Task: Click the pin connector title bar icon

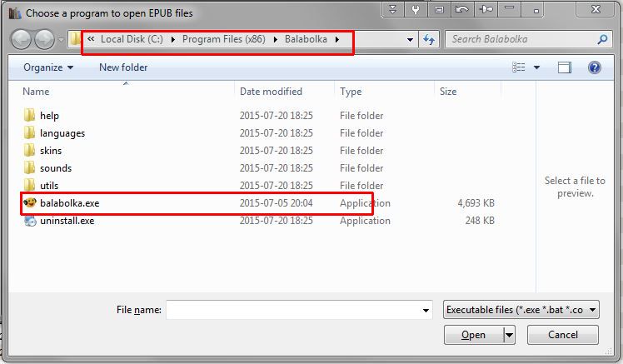Action: click(486, 9)
